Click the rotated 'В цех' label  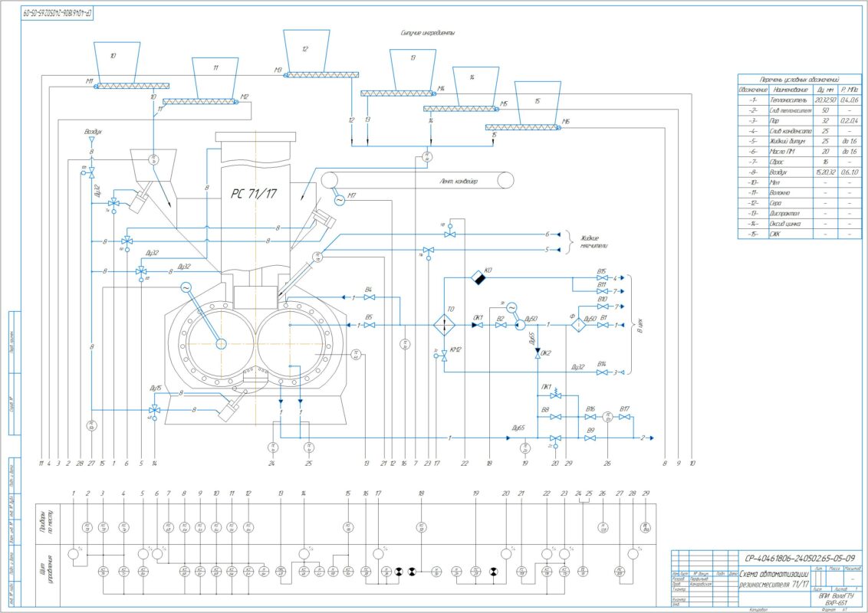coord(640,325)
